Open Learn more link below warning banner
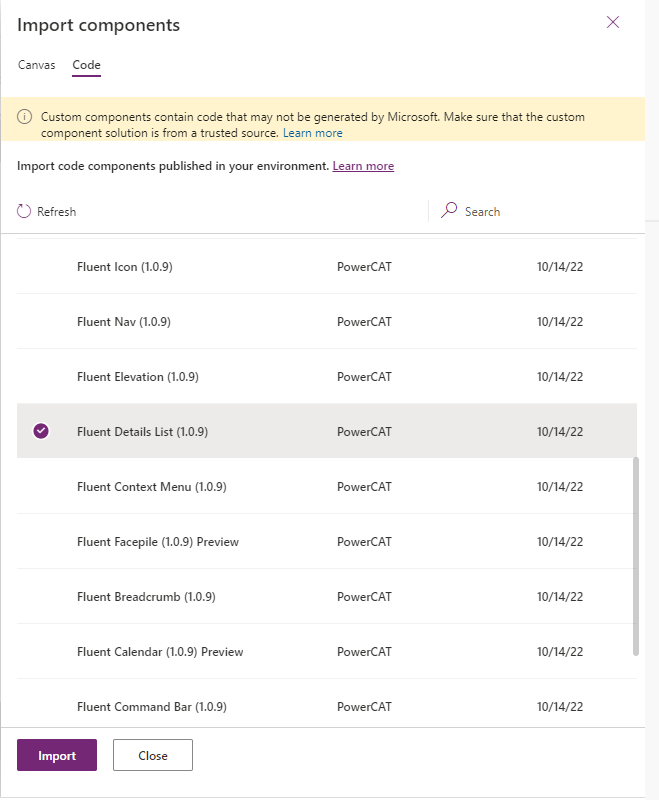Viewport: 659px width, 800px height. pyautogui.click(x=363, y=166)
